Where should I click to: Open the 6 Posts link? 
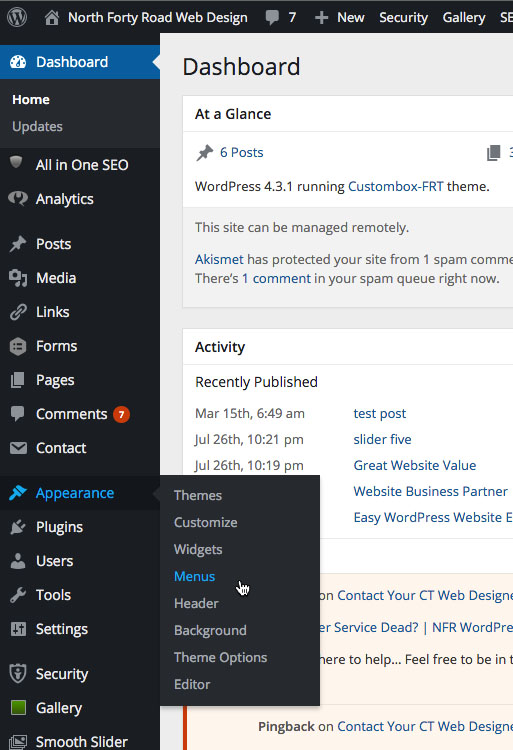click(241, 153)
